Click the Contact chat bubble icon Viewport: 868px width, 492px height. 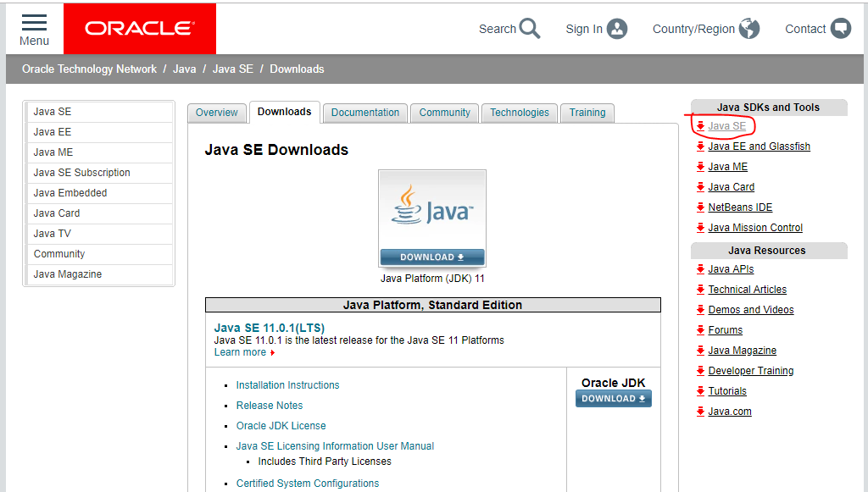pos(840,29)
